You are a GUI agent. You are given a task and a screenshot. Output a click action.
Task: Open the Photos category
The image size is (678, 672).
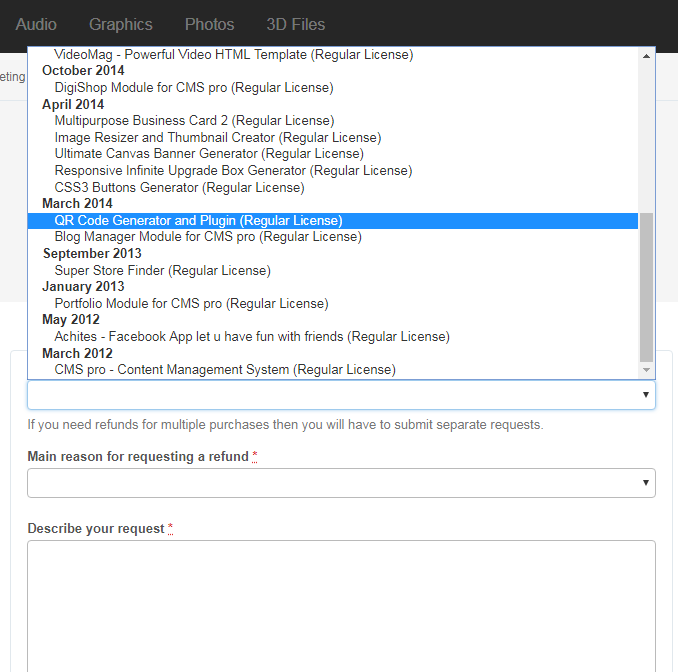(209, 24)
